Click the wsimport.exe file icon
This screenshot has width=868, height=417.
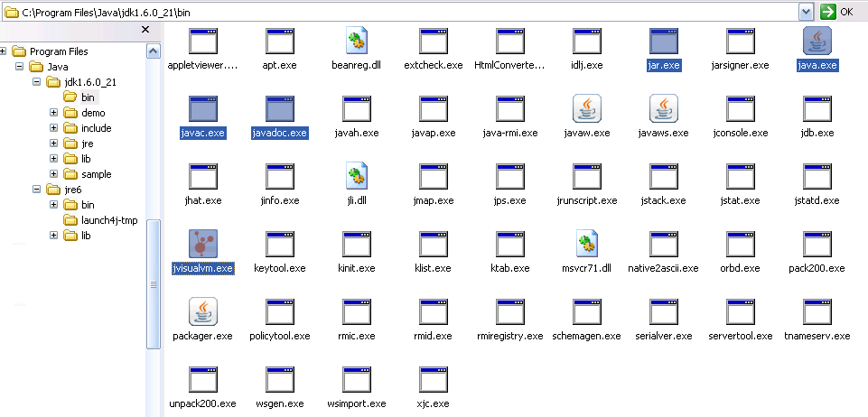(x=357, y=379)
